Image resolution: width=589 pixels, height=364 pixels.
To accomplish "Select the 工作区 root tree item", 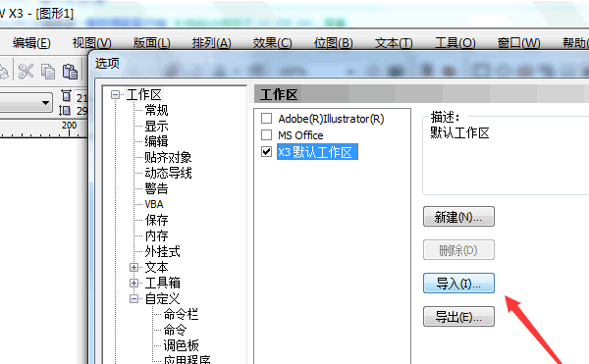I will click(x=144, y=94).
